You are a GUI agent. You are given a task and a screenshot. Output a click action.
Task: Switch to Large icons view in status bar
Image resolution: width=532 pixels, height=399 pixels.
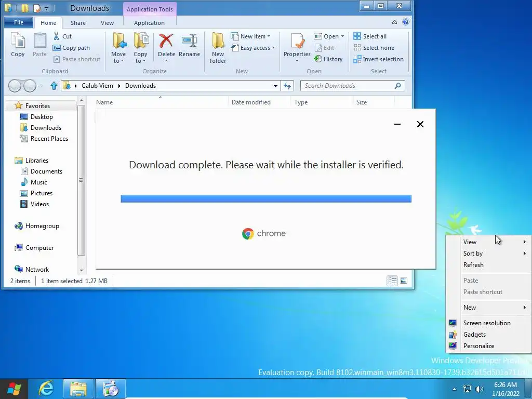point(404,281)
